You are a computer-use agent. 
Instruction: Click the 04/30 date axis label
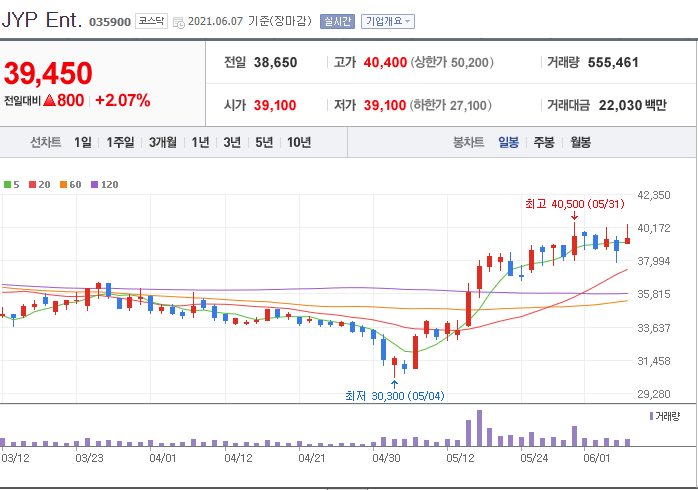click(386, 458)
